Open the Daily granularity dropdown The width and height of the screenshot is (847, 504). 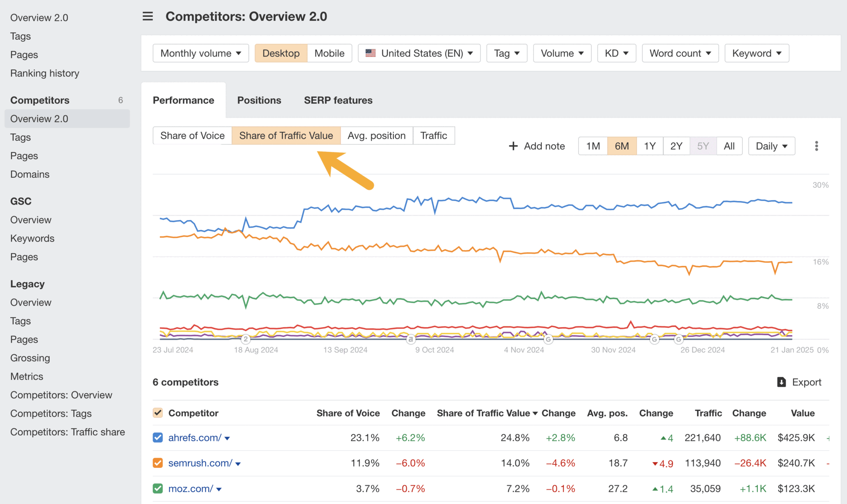pos(771,146)
